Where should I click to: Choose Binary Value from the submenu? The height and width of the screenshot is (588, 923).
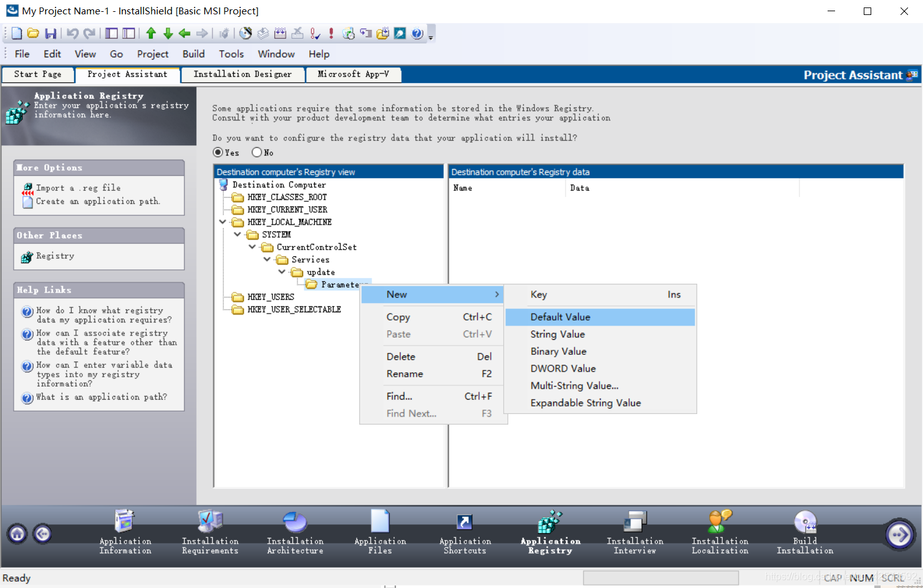[600, 351]
